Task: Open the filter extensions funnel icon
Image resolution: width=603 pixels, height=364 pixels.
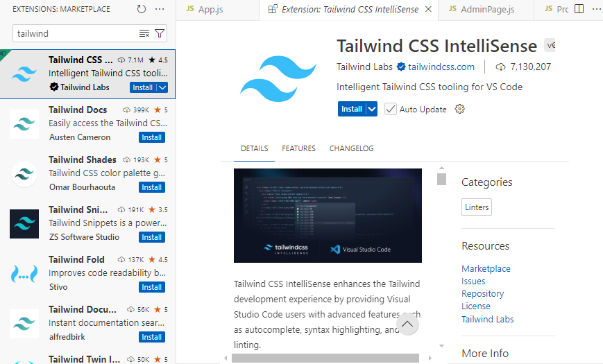Action: point(159,33)
